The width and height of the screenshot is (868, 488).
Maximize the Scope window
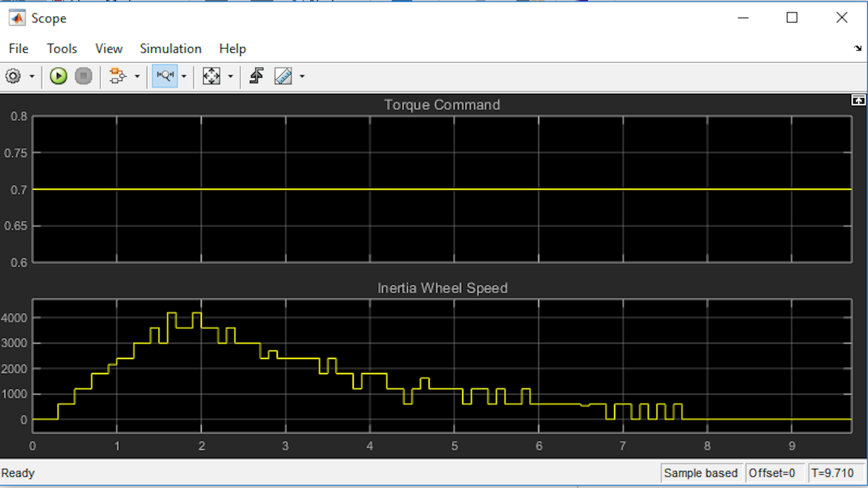(x=792, y=18)
